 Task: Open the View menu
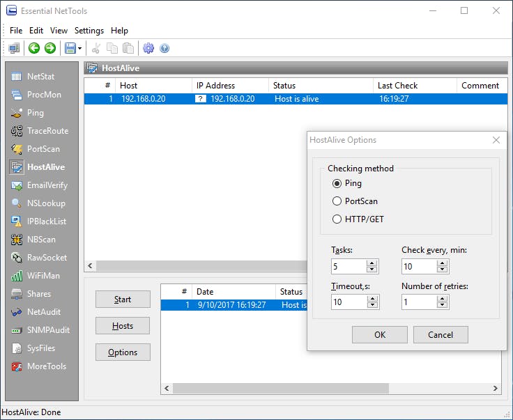click(59, 31)
